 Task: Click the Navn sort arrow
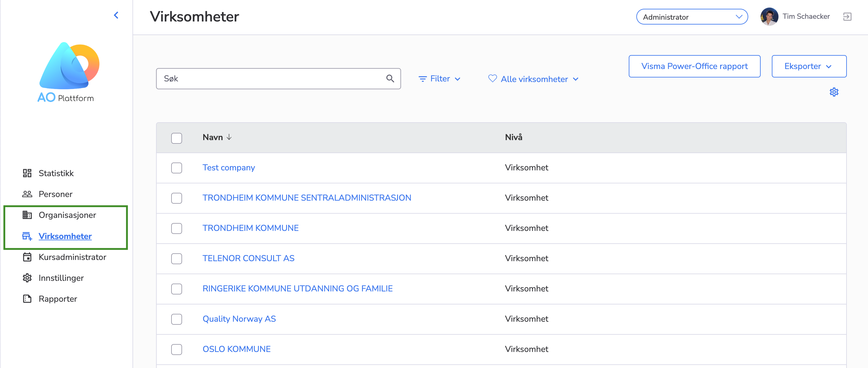click(x=229, y=137)
